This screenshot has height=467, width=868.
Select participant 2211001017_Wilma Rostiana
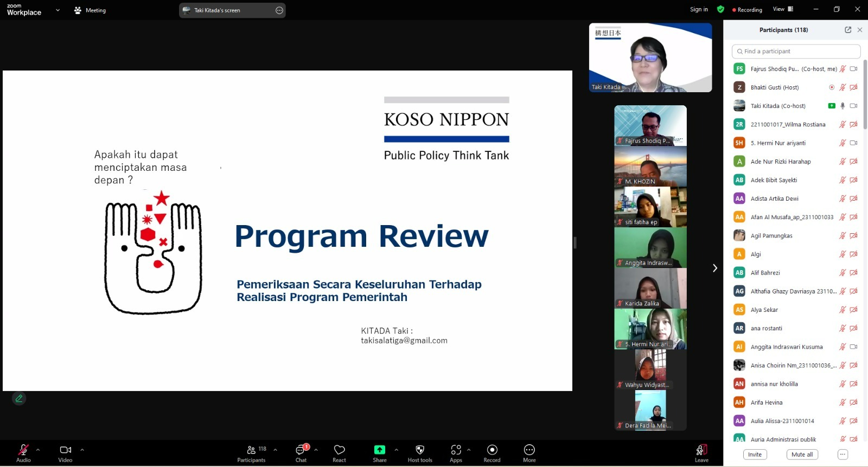coord(796,124)
